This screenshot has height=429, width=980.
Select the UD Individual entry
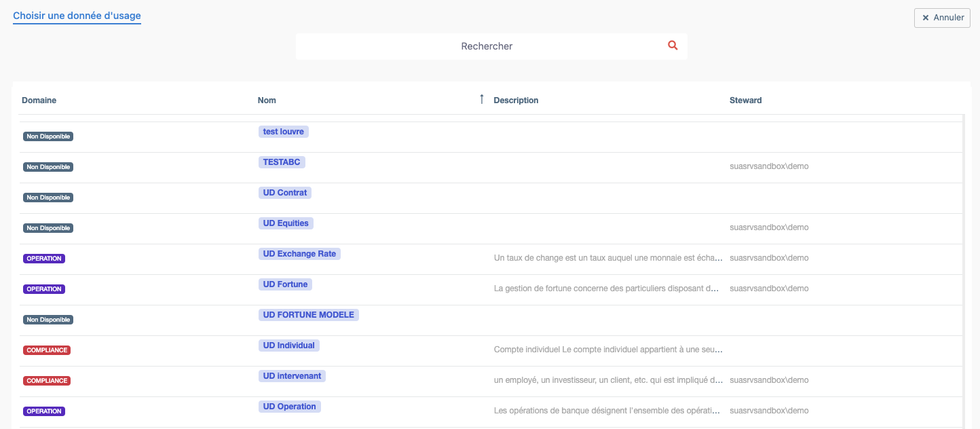point(289,346)
